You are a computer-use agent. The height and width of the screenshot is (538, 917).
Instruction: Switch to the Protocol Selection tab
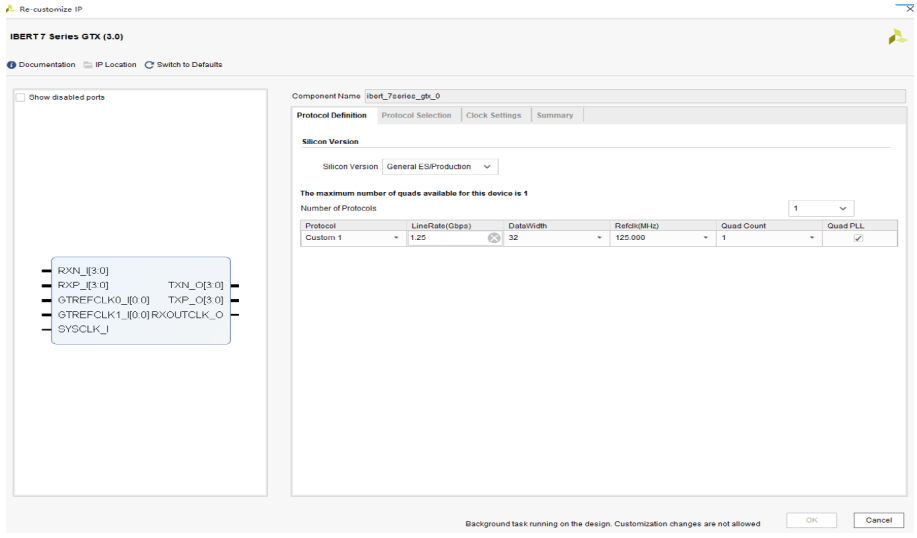[416, 115]
